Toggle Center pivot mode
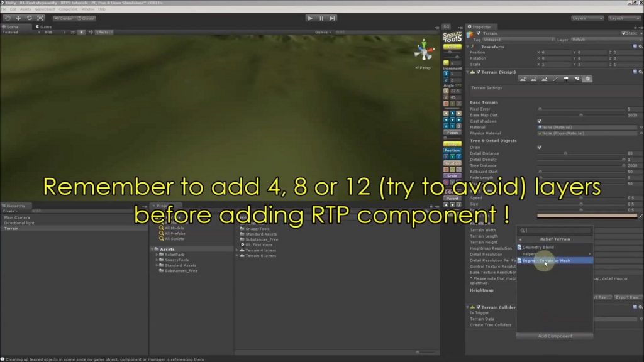 (64, 18)
